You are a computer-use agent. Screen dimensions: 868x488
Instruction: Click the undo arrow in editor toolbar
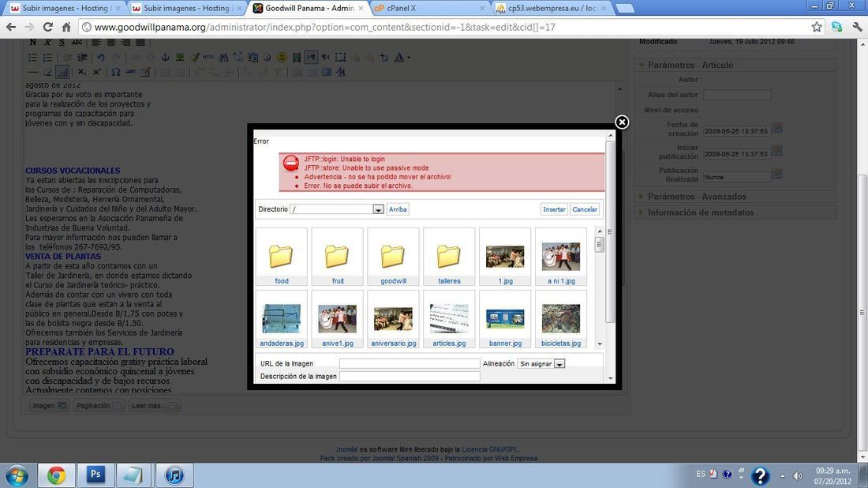(100, 57)
